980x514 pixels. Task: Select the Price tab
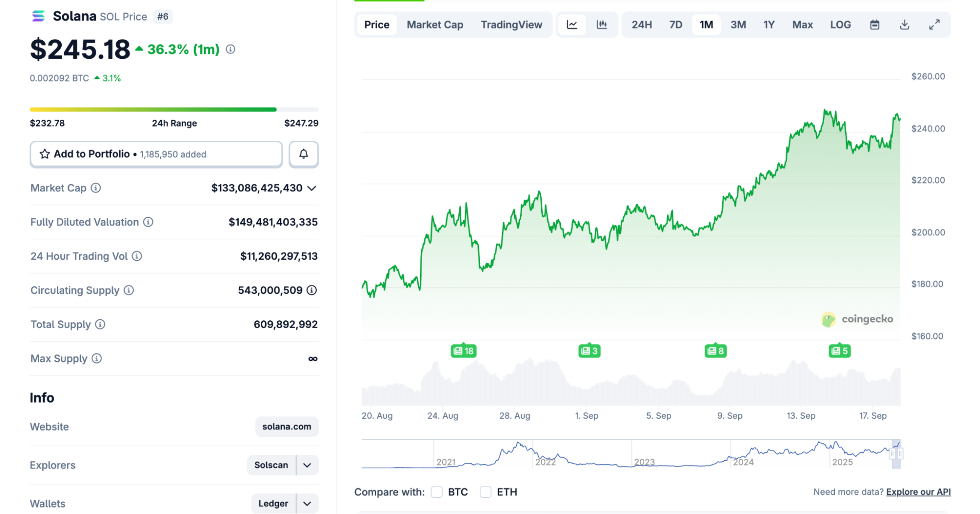(377, 25)
